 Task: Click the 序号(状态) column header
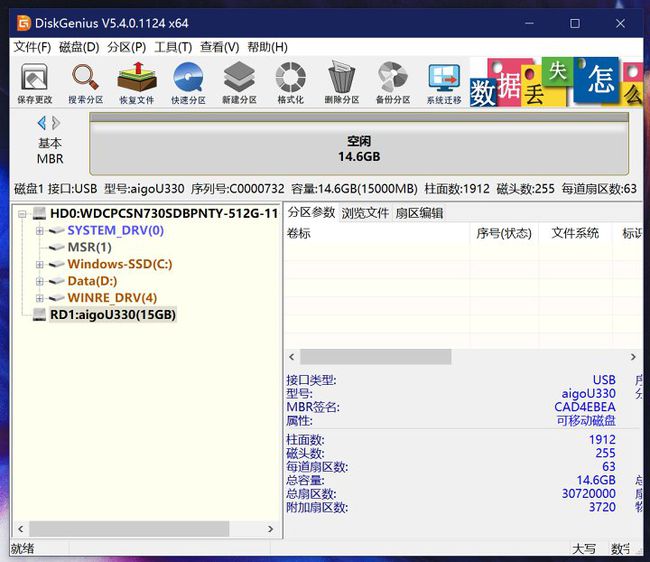click(504, 233)
